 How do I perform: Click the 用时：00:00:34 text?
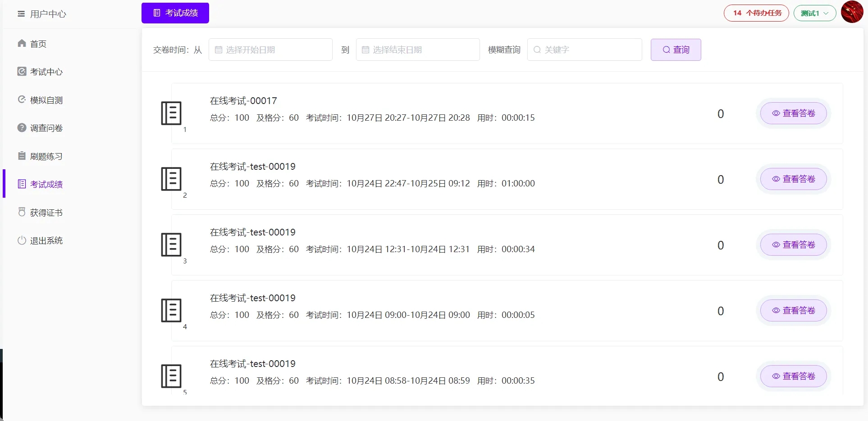tap(506, 249)
